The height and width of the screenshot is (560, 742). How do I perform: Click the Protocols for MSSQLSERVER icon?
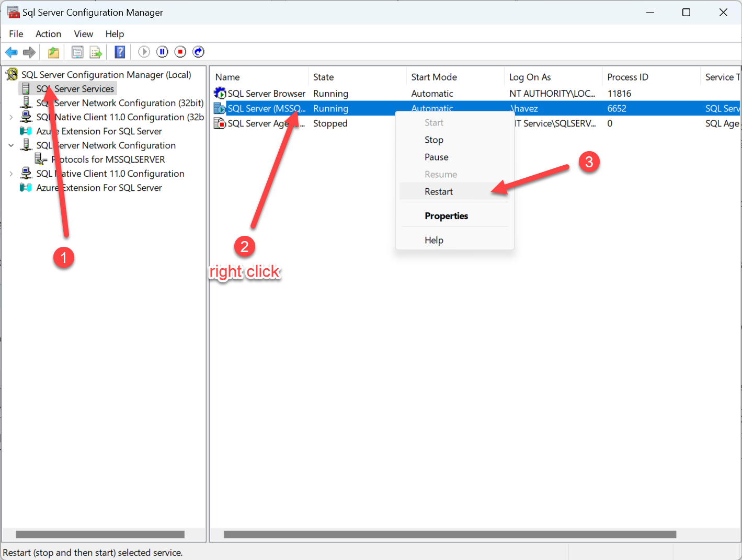point(40,159)
